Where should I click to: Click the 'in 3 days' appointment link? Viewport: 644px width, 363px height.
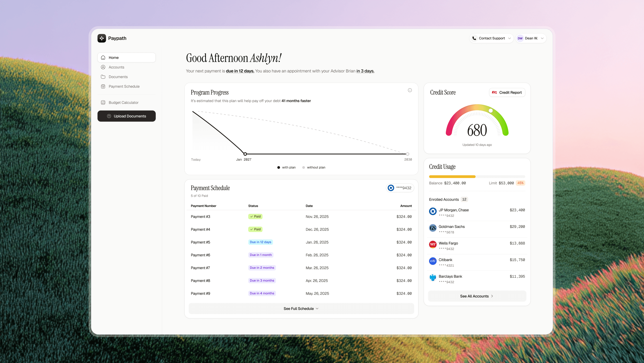click(x=365, y=71)
